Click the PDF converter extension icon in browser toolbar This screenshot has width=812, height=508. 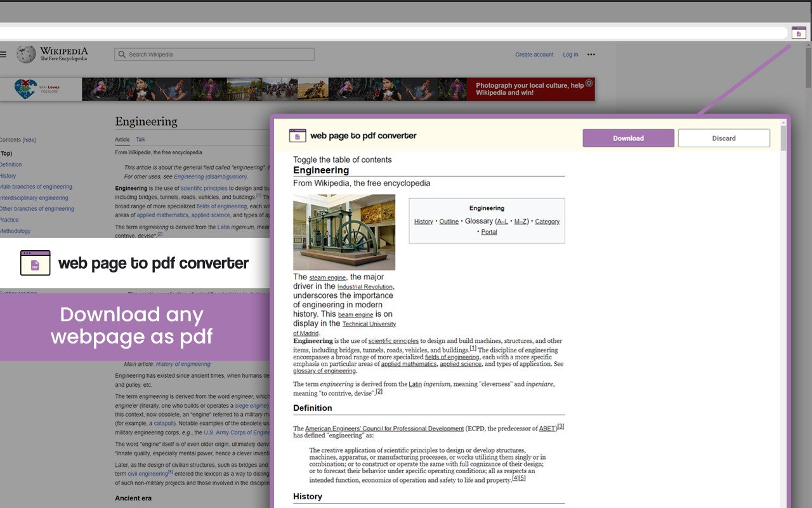pos(799,33)
